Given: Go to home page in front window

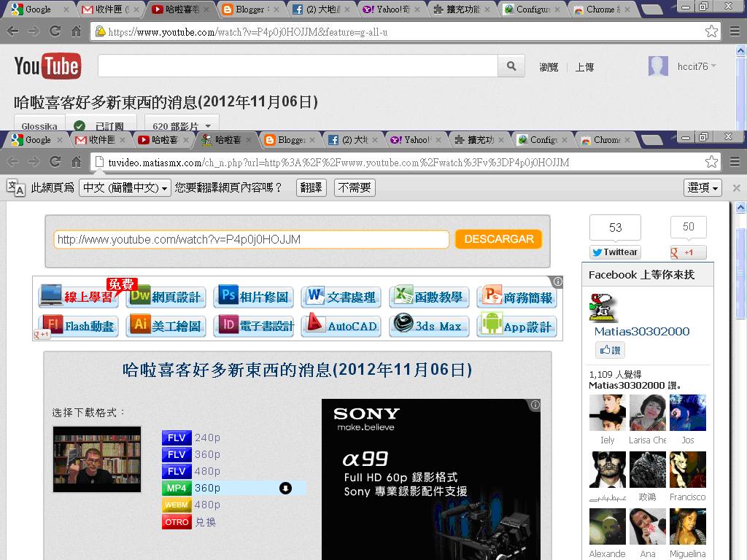Looking at the screenshot, I should [76, 162].
